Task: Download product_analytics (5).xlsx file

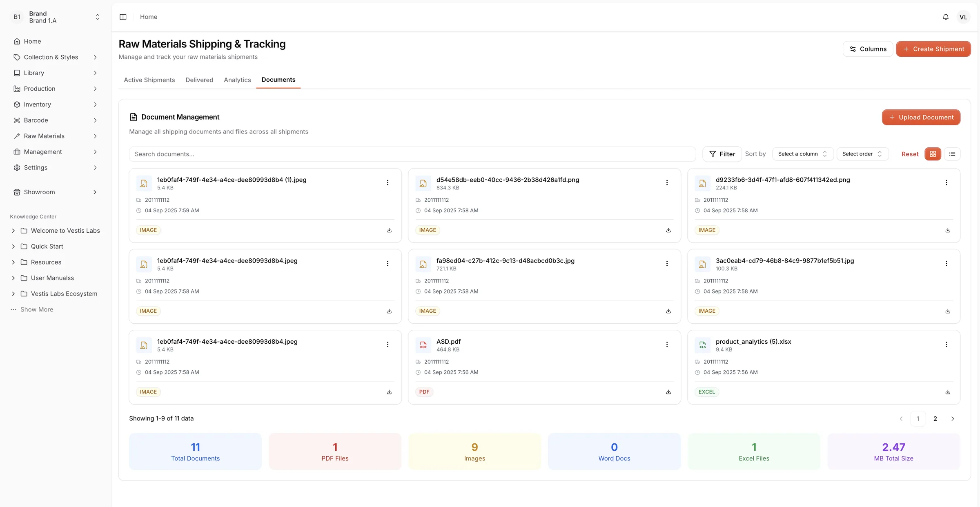Action: (x=948, y=392)
